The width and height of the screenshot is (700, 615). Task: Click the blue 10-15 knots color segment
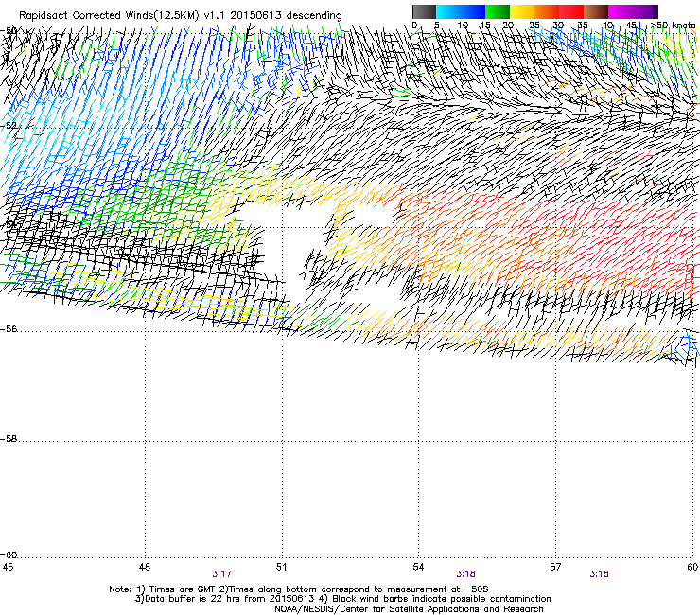pos(473,11)
